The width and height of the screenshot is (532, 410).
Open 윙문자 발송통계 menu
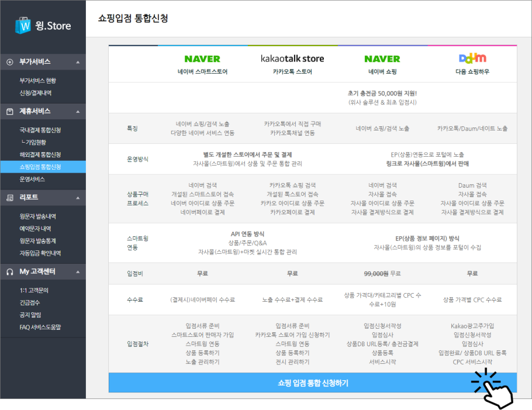(x=37, y=241)
